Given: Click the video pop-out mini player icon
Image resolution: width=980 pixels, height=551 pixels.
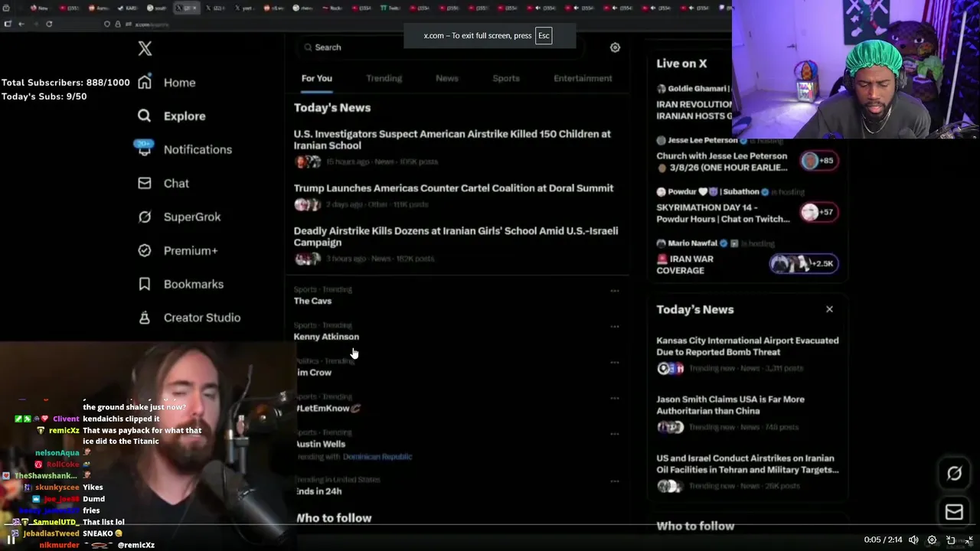Looking at the screenshot, I should click(x=950, y=540).
